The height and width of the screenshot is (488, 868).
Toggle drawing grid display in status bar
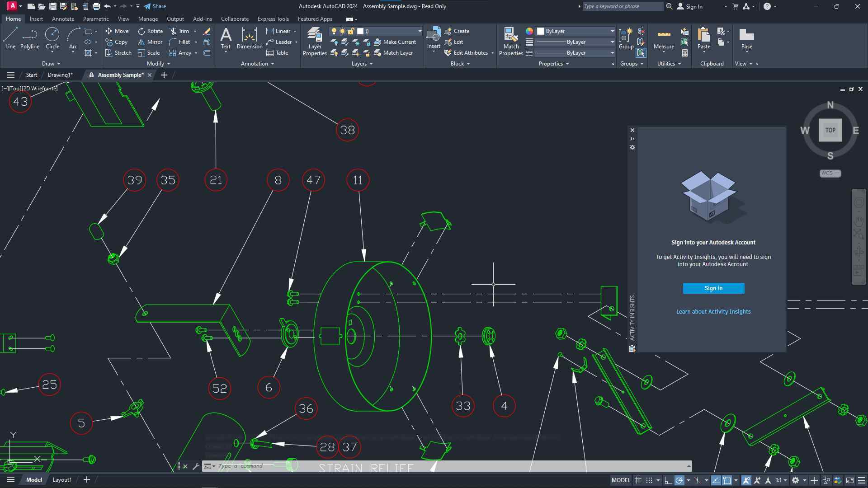click(638, 480)
